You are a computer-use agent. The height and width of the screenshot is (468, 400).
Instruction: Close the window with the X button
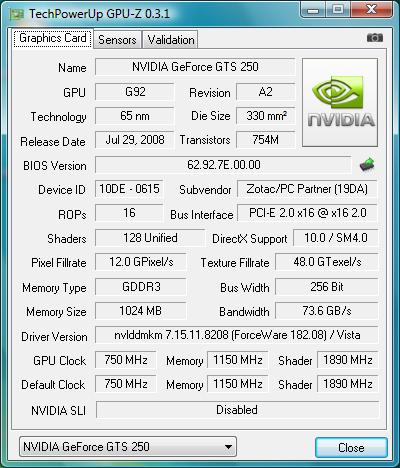point(371,9)
